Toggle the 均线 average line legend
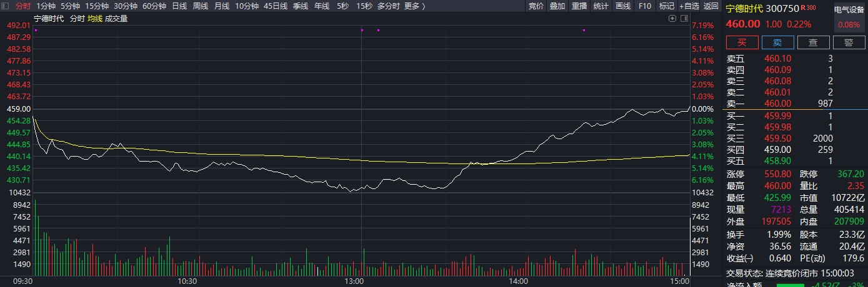This screenshot has width=868, height=287. coord(94,19)
